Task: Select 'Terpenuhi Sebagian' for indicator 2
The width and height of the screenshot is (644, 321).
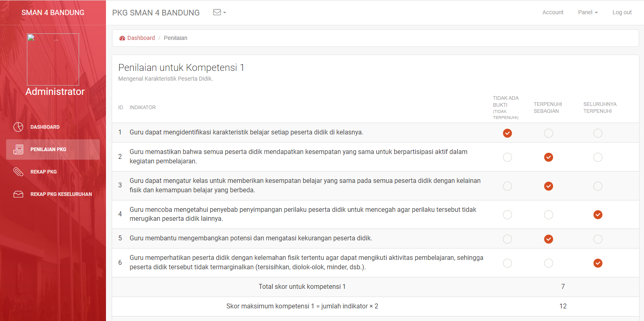Action: coord(549,157)
